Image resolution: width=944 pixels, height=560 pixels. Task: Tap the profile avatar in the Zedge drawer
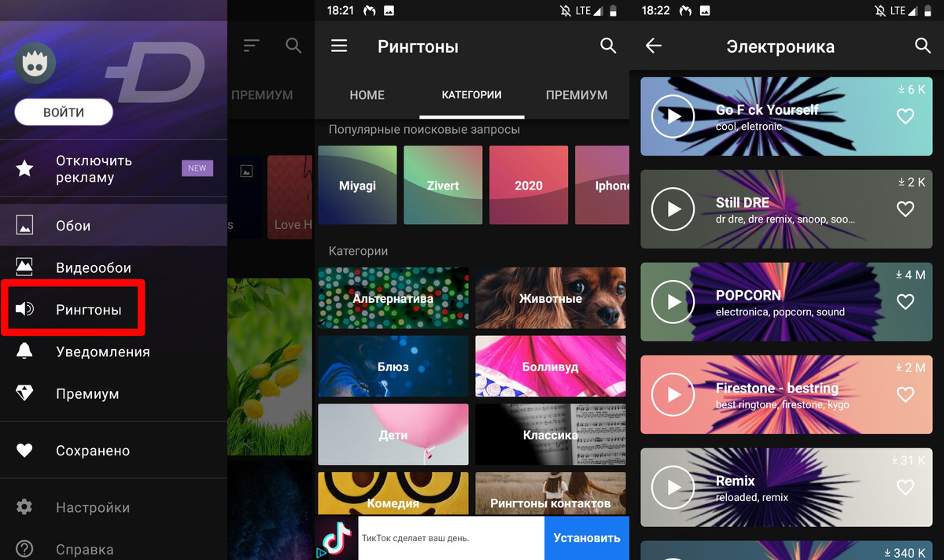35,62
